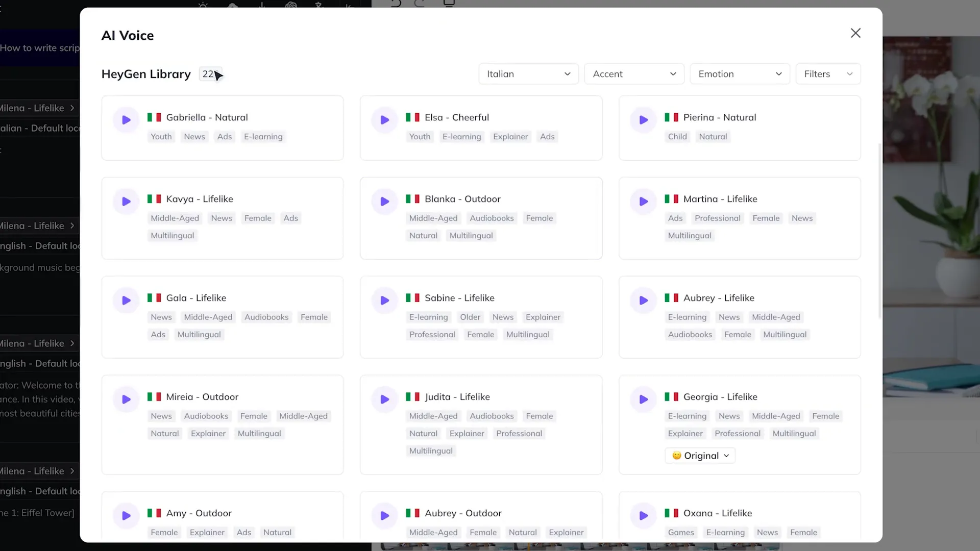Open the How to write script link behind dialog

[40, 48]
